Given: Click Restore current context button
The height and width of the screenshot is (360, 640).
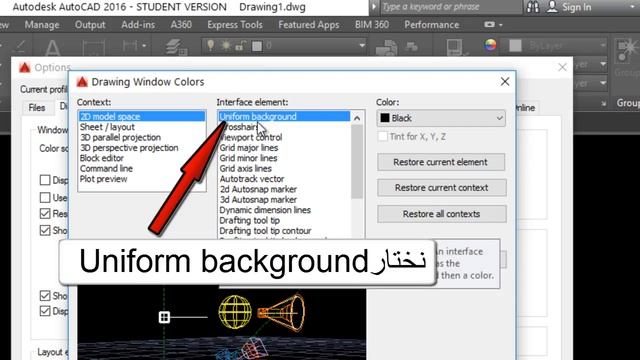Looking at the screenshot, I should pyautogui.click(x=442, y=188).
